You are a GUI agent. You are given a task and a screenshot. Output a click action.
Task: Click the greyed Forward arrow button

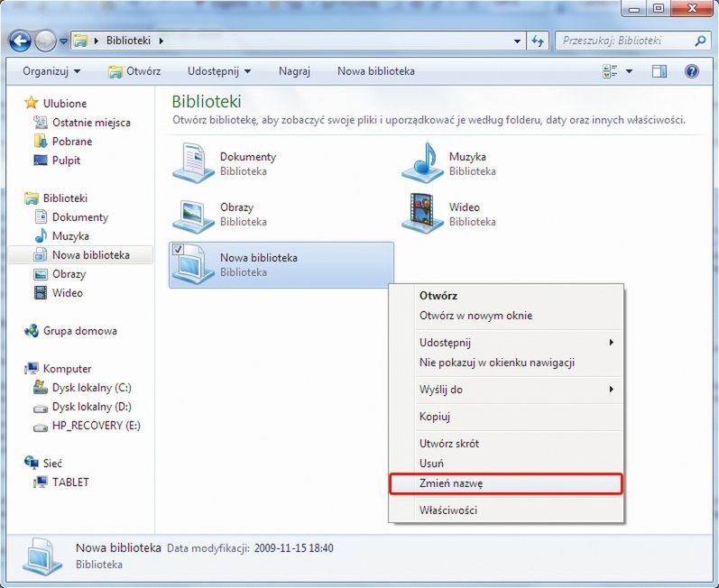tap(45, 41)
